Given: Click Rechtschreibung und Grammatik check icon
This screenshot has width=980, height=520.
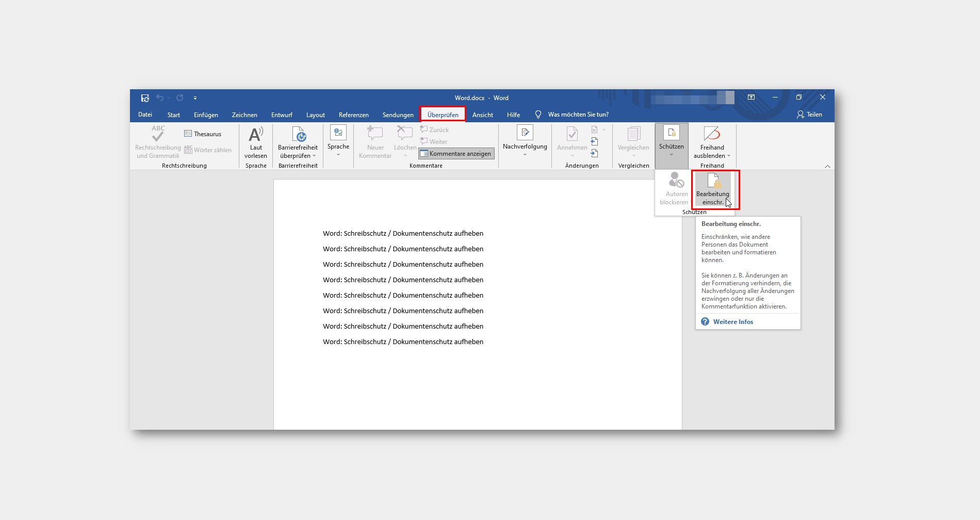Looking at the screenshot, I should 158,134.
